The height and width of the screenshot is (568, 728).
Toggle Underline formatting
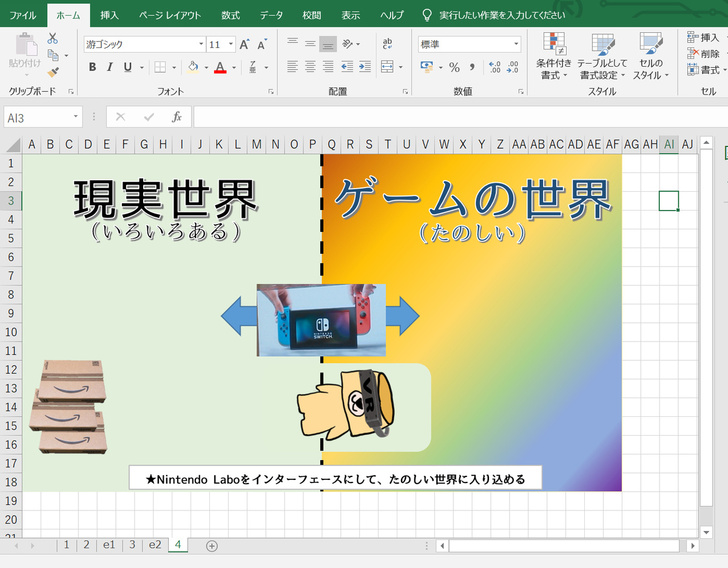point(127,67)
